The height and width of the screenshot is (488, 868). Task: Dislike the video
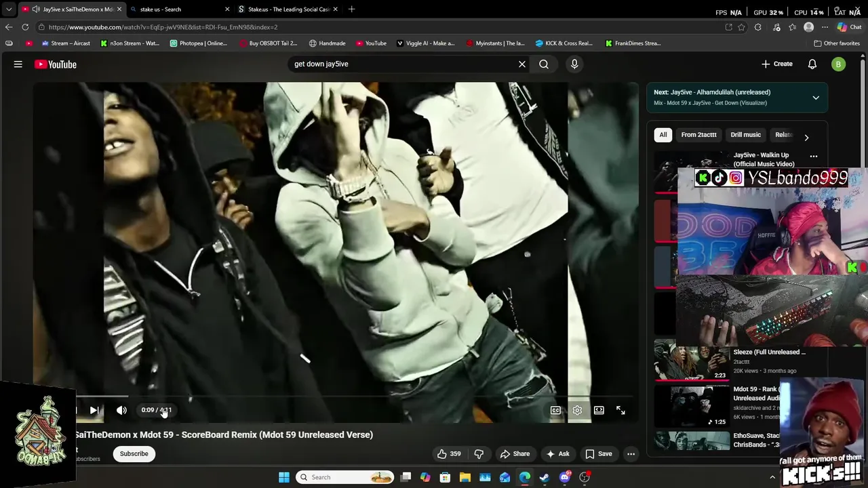479,454
